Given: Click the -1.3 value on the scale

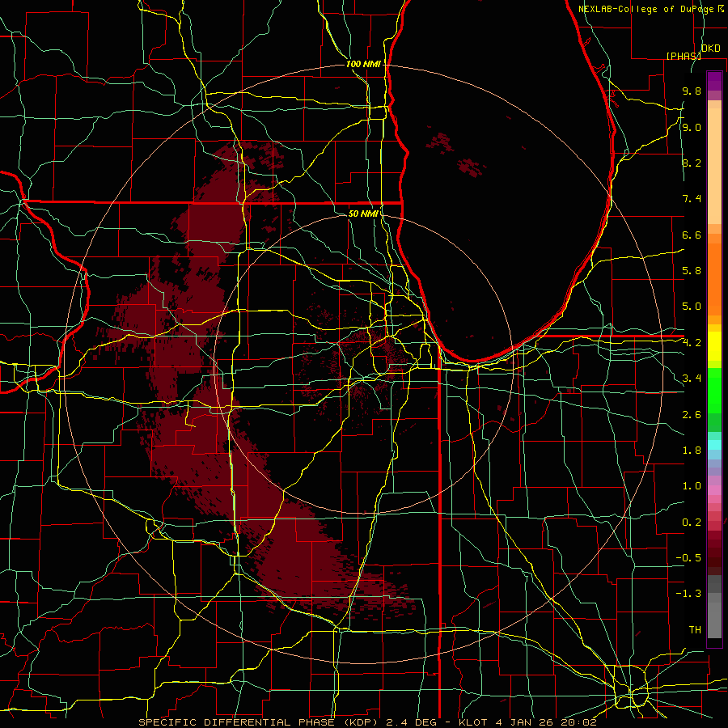Looking at the screenshot, I should (688, 594).
